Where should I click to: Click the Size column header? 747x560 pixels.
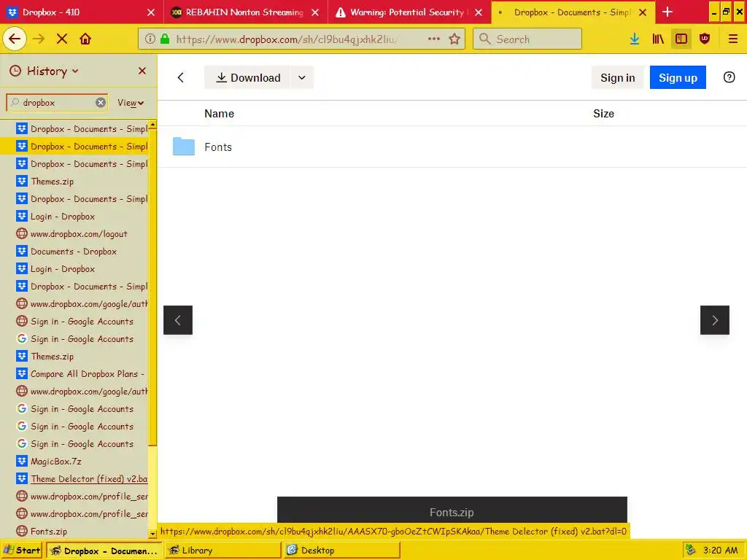point(603,114)
